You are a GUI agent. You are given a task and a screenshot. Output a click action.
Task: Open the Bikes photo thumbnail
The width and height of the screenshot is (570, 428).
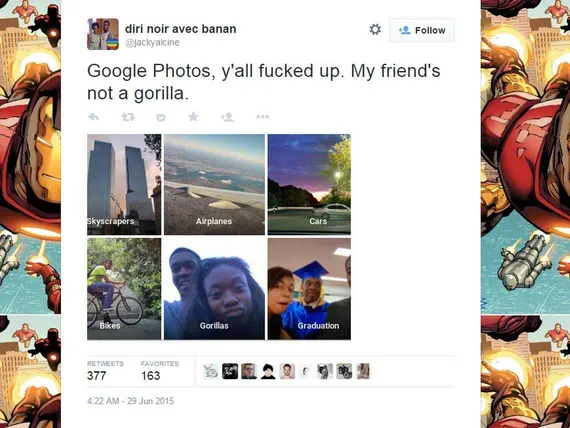[x=124, y=289]
